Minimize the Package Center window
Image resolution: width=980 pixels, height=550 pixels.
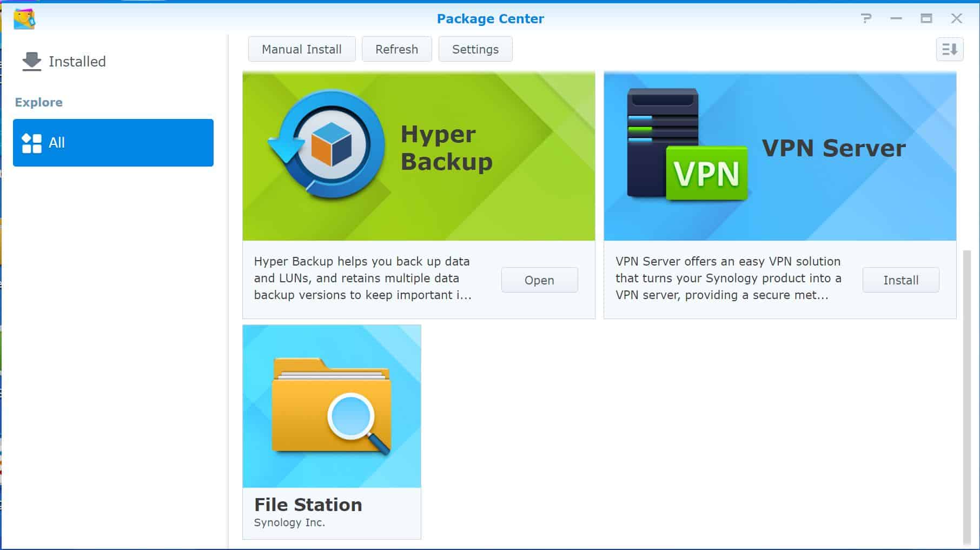click(896, 18)
